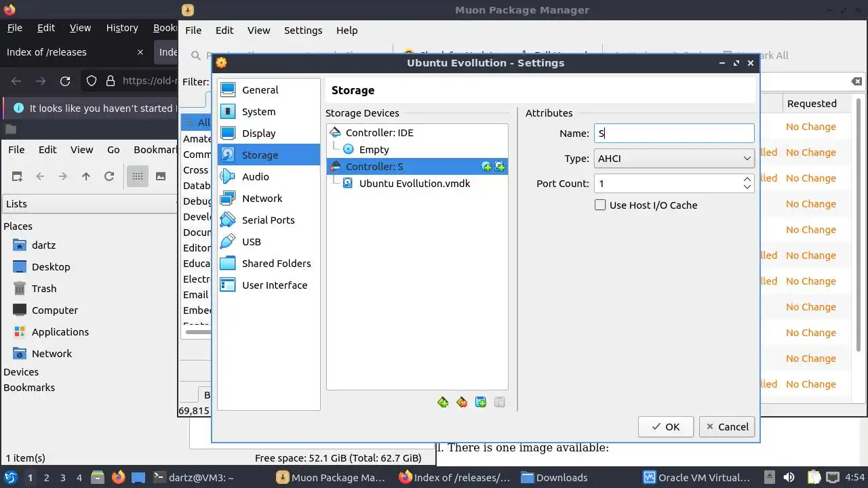Open dartz@VM3 terminal taskbar entry
This screenshot has height=488, width=868.
(x=193, y=478)
